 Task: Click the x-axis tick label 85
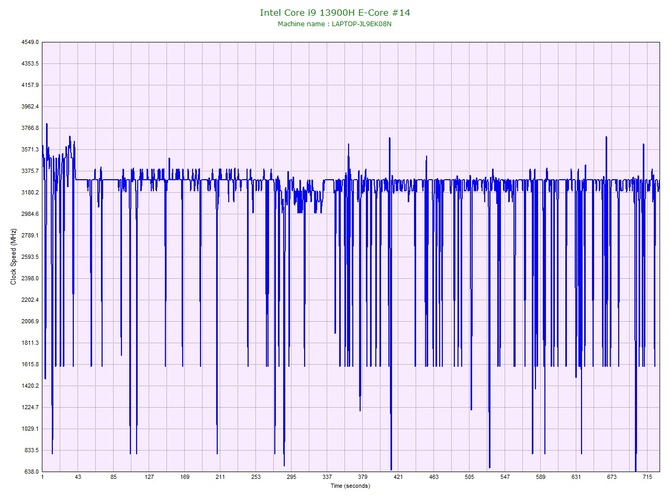click(113, 477)
